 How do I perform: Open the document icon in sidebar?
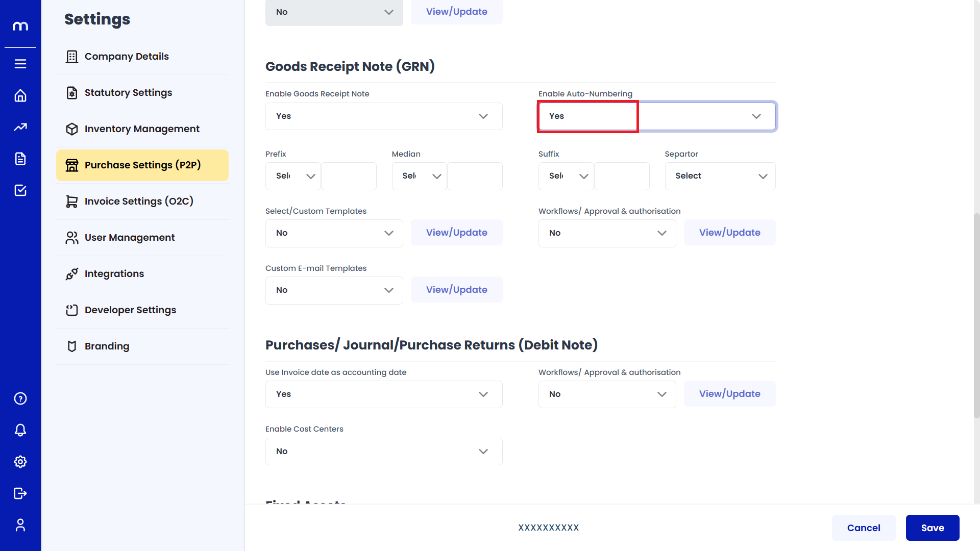click(x=20, y=159)
